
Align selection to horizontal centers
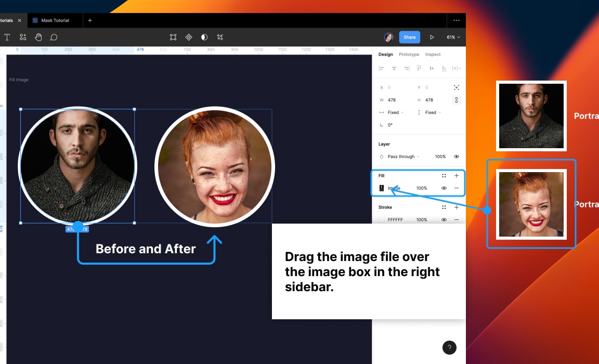pyautogui.click(x=394, y=68)
